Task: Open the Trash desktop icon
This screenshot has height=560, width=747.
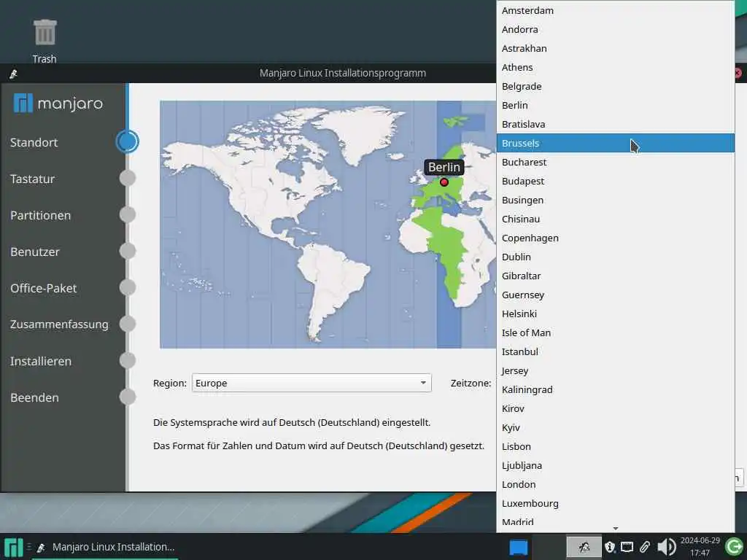Action: pyautogui.click(x=44, y=41)
